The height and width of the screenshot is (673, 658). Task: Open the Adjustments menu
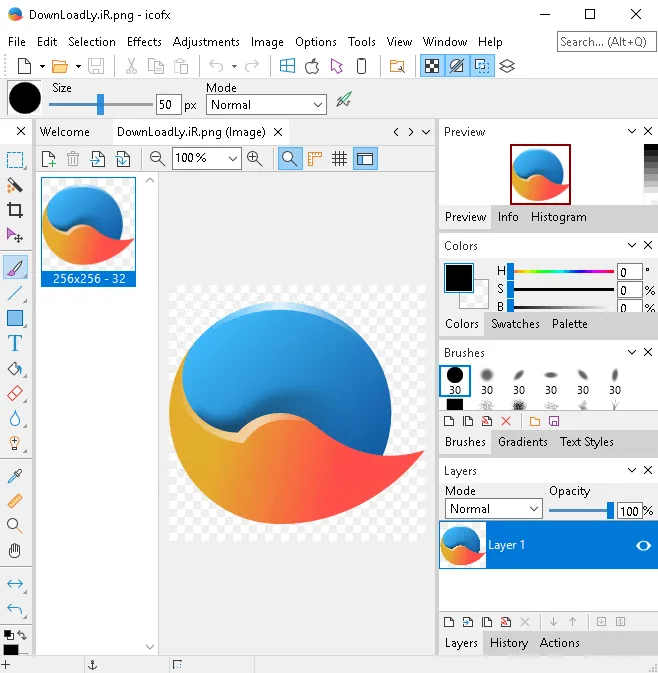[206, 42]
